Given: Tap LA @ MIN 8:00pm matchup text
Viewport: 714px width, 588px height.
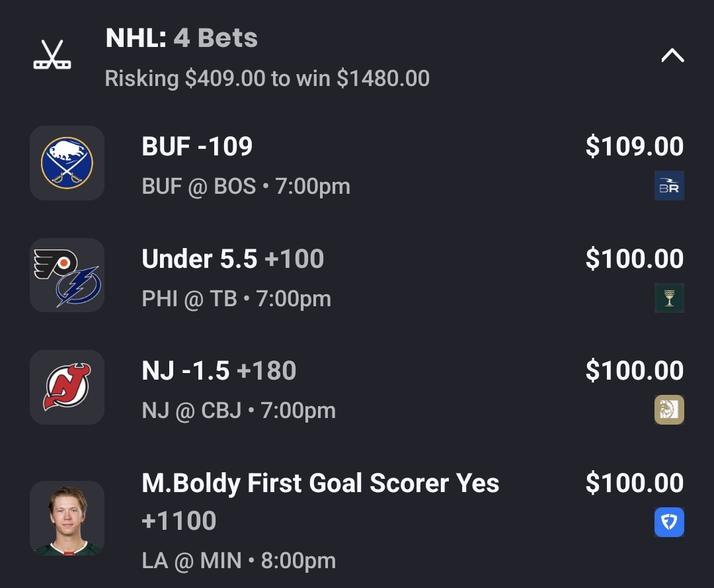Looking at the screenshot, I should 238,561.
